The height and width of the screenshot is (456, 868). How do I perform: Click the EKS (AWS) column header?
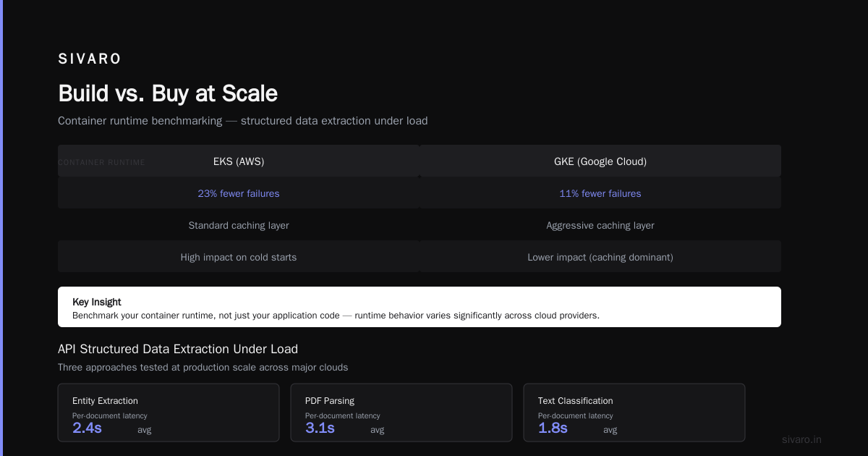tap(239, 161)
